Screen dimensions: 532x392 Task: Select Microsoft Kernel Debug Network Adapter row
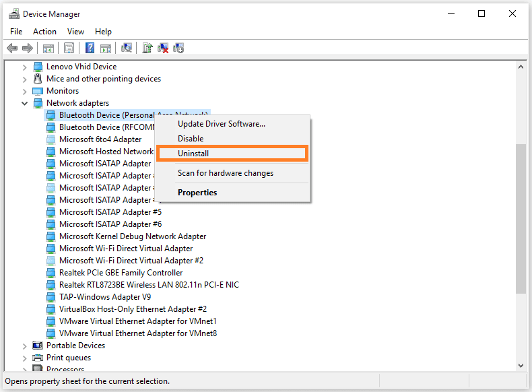[133, 236]
